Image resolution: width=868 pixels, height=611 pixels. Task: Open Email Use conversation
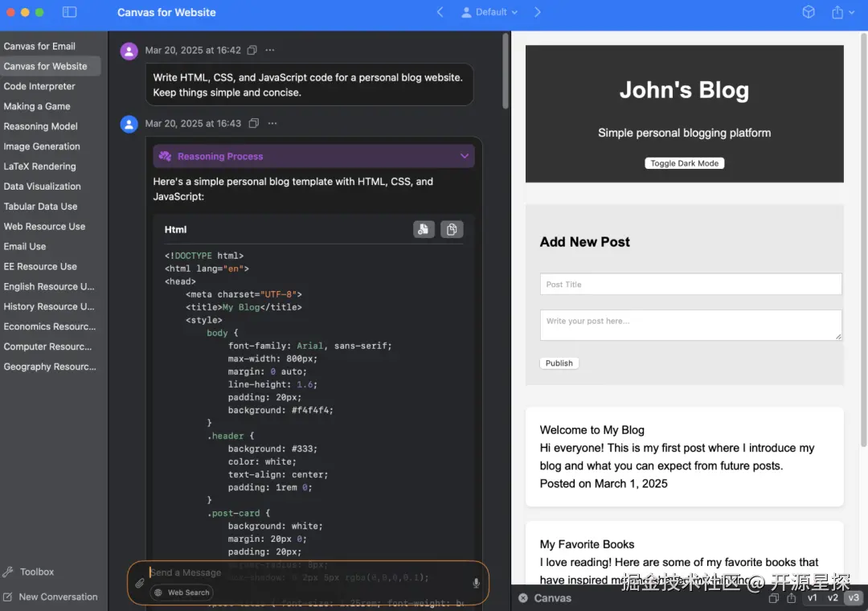click(x=51, y=246)
